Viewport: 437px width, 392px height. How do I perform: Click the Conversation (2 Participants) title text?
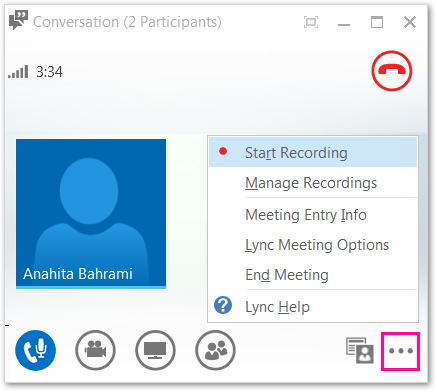pyautogui.click(x=127, y=22)
